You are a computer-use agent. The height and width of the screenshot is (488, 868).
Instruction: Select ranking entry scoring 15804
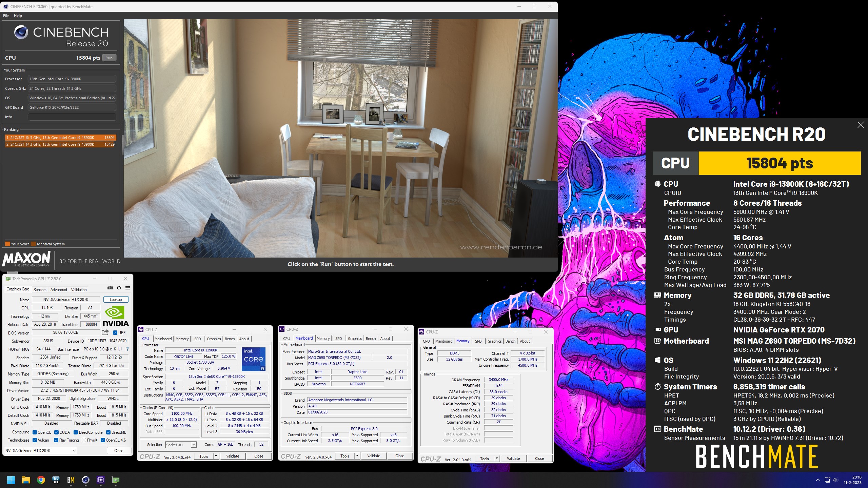click(x=61, y=138)
